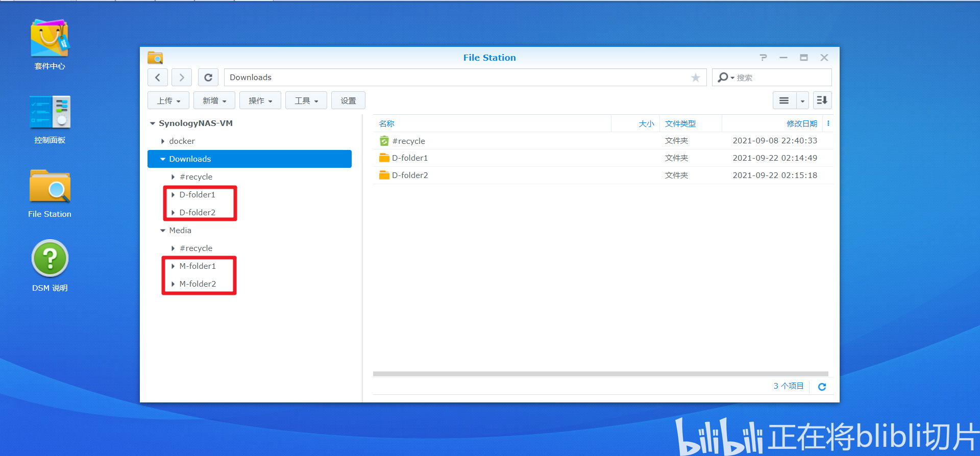This screenshot has width=980, height=456.
Task: Open the help question mark in File Station title bar
Action: pos(763,58)
